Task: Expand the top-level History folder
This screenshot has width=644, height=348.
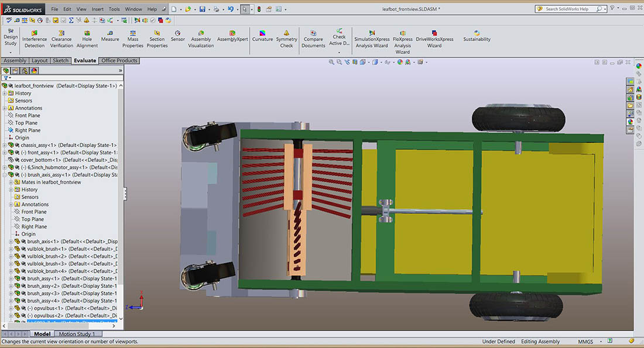Action: [x=5, y=93]
